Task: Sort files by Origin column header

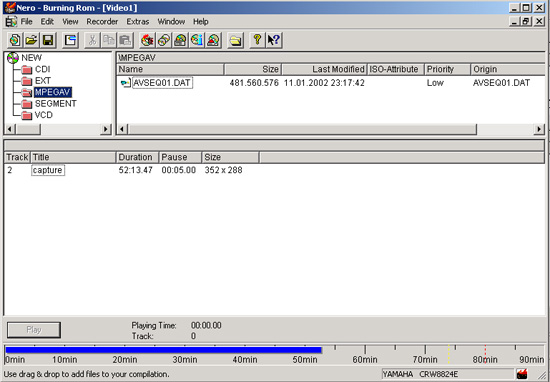Action: tap(508, 69)
